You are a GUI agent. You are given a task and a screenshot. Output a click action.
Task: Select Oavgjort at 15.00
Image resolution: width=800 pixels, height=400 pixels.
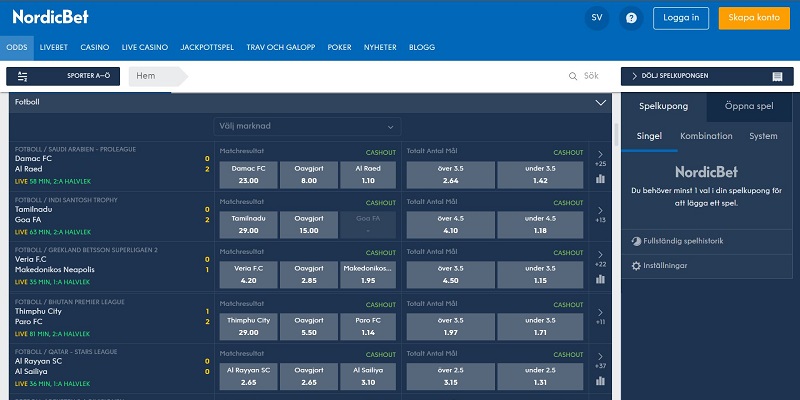click(x=309, y=225)
